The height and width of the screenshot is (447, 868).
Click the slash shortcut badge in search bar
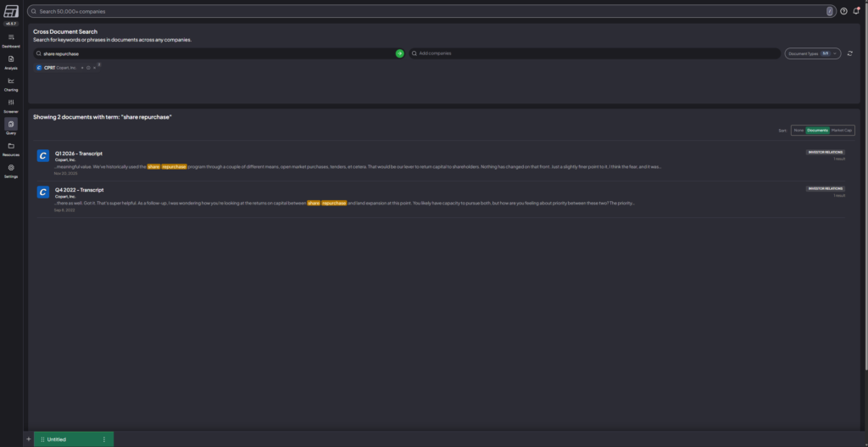click(x=829, y=11)
